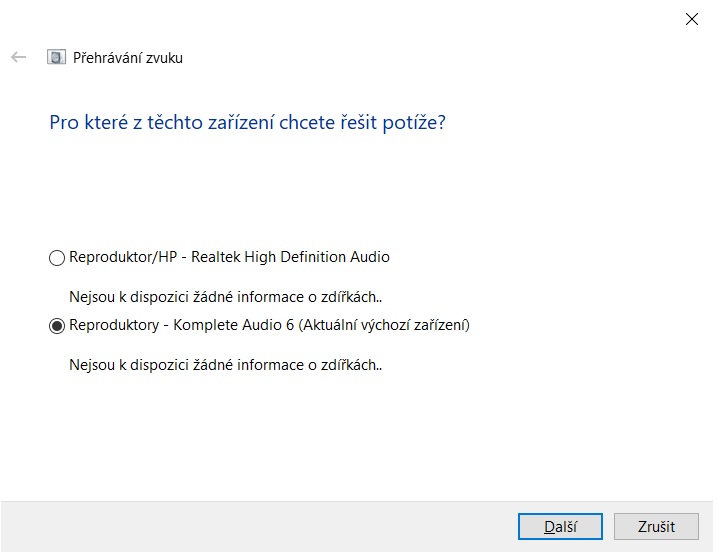This screenshot has height=558, width=718.
Task: Go back using the back arrow
Action: click(x=18, y=57)
